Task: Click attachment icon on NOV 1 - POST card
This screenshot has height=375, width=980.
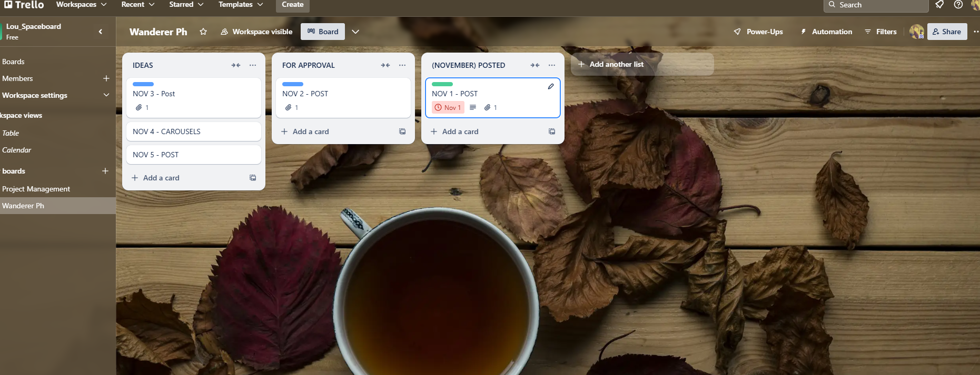Action: click(488, 107)
